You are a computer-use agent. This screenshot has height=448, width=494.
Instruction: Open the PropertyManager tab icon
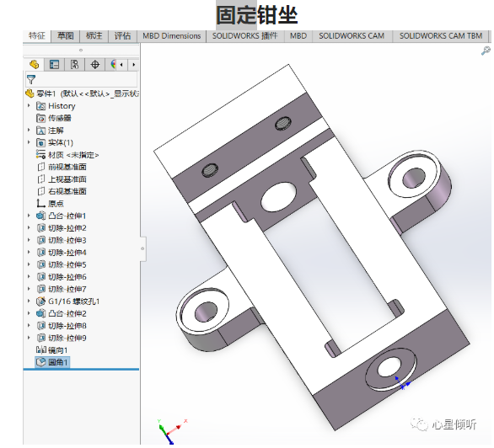point(54,65)
